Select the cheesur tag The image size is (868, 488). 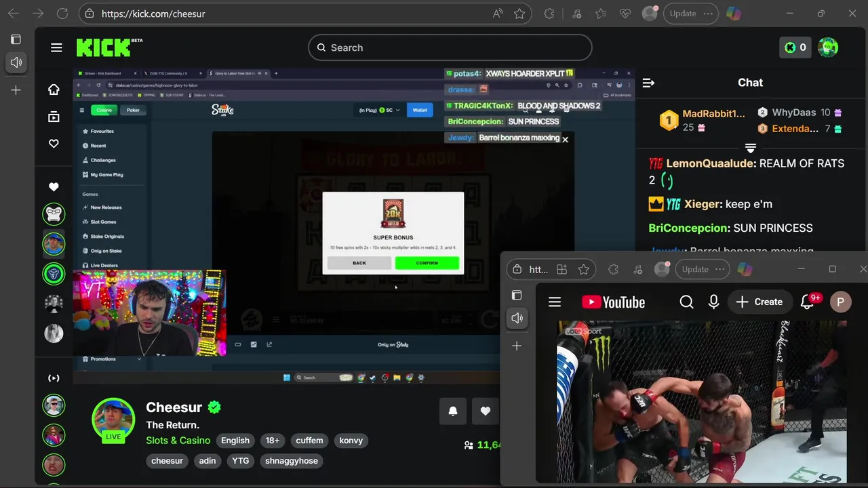167,461
